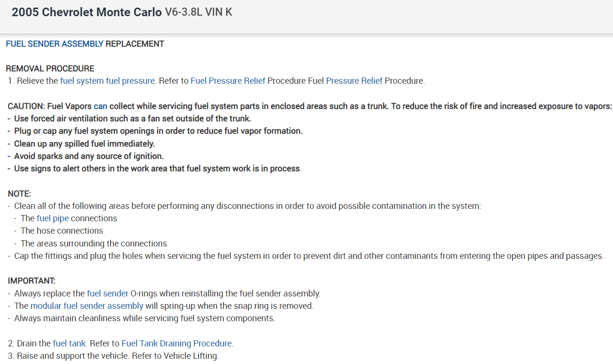The height and width of the screenshot is (364, 613).
Task: Click the 'Use forced air ventilation' bullet
Action: [132, 118]
